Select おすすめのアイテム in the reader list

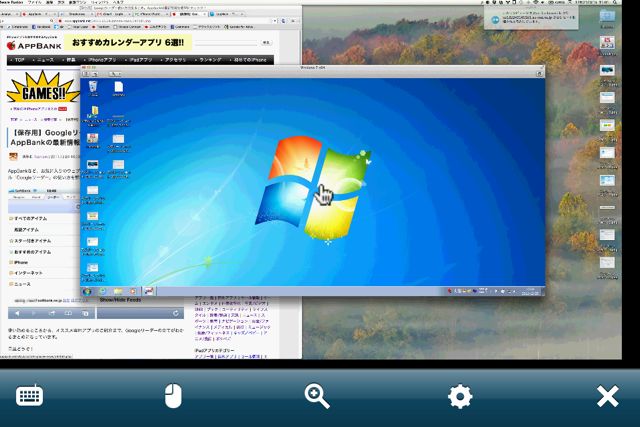coord(32,252)
